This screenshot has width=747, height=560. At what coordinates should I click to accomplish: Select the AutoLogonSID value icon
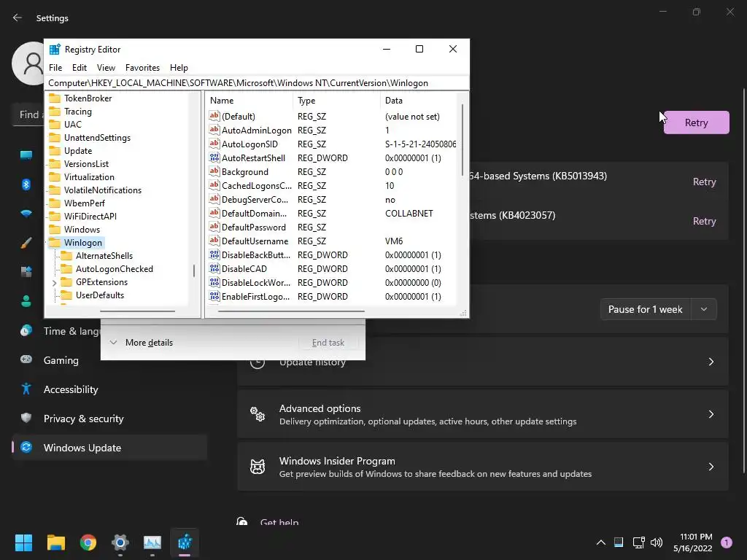(214, 144)
